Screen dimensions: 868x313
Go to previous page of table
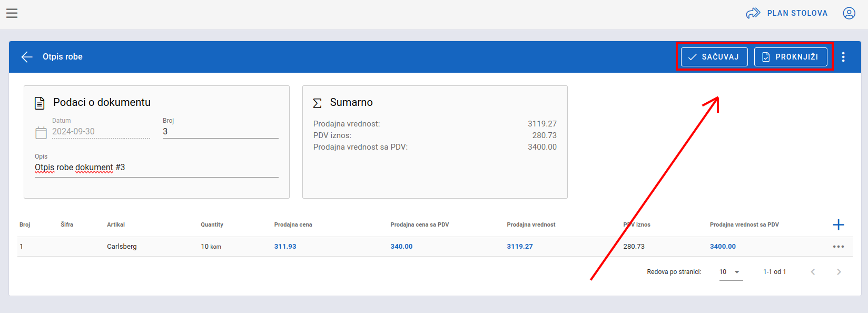click(x=813, y=272)
